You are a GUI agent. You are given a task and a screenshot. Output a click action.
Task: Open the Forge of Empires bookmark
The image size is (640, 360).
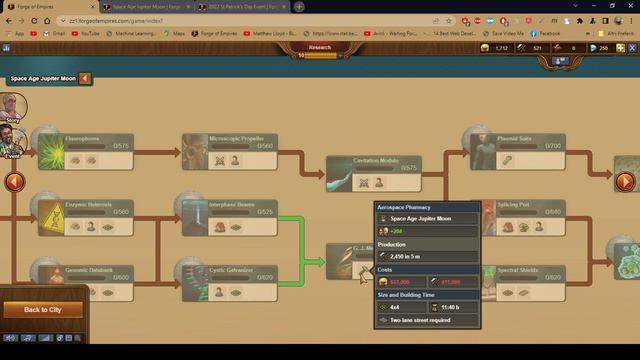[x=214, y=33]
